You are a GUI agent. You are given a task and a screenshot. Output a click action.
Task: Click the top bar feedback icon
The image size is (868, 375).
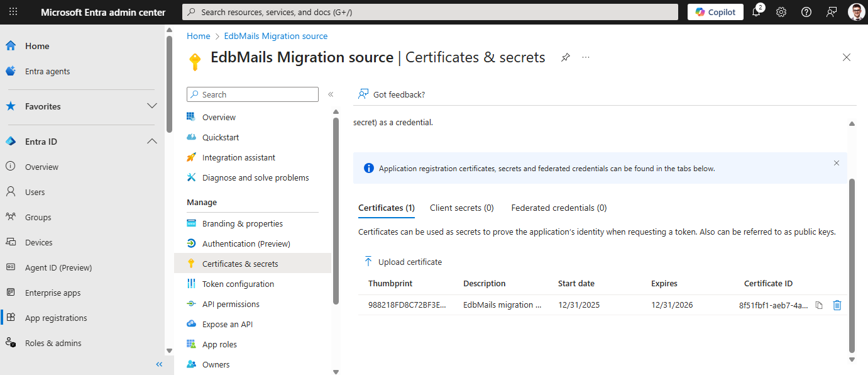832,12
